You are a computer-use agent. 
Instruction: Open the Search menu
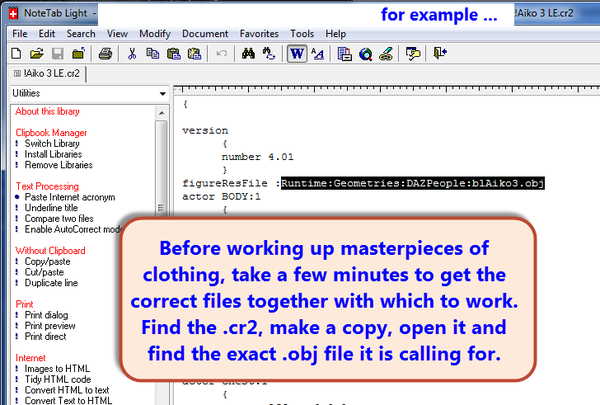click(x=81, y=34)
